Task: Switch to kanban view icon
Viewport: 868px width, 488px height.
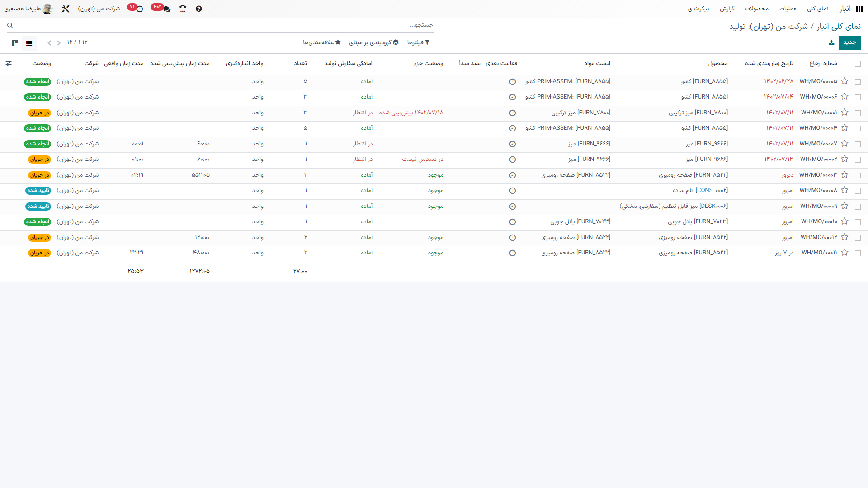Action: 14,43
